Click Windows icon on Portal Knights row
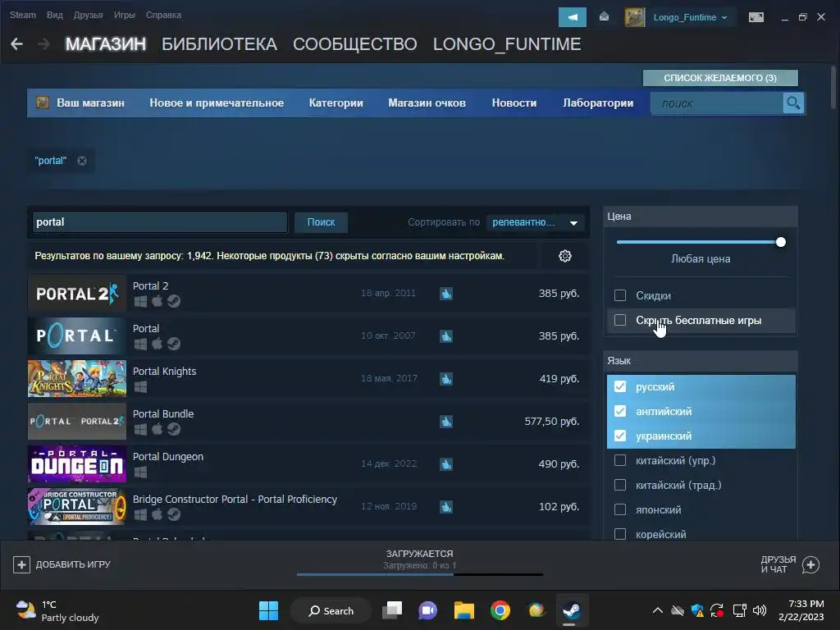 click(x=140, y=387)
